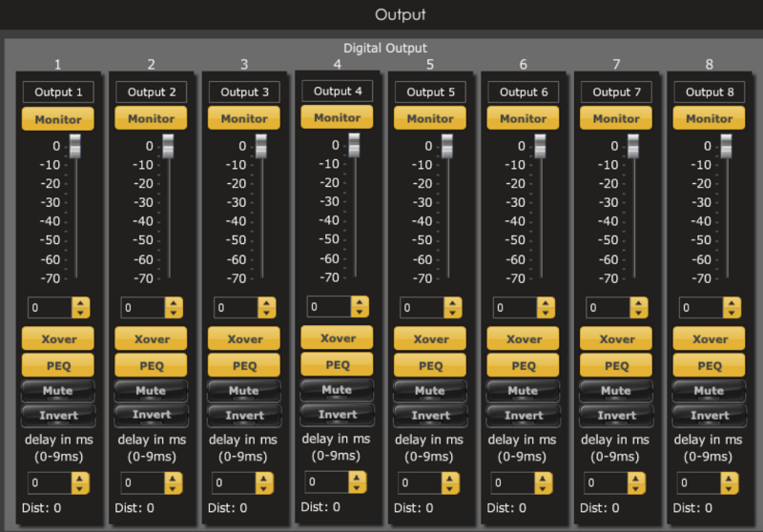763x532 pixels.
Task: Mute Output 7 channel
Action: point(616,391)
